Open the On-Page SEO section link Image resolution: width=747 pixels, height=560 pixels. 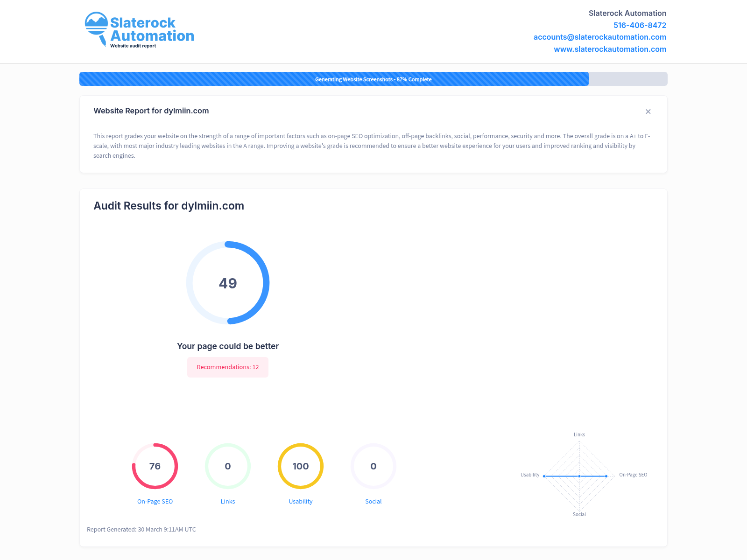pos(155,501)
